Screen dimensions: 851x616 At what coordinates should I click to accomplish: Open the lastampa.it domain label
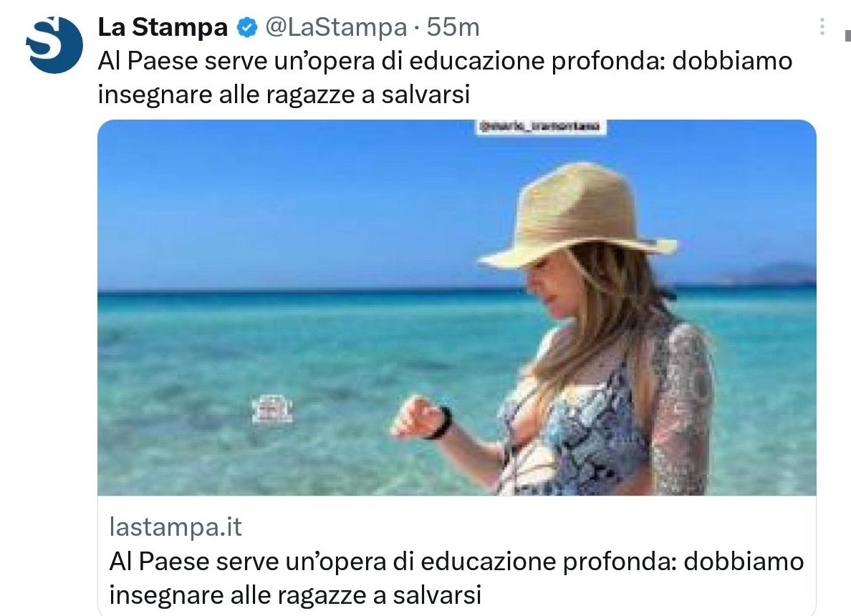176,526
